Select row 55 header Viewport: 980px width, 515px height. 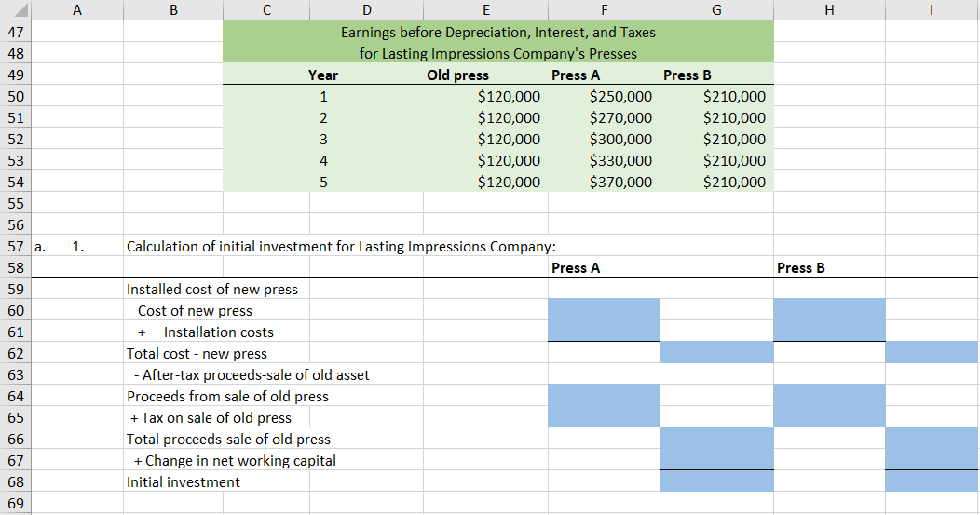(16, 203)
